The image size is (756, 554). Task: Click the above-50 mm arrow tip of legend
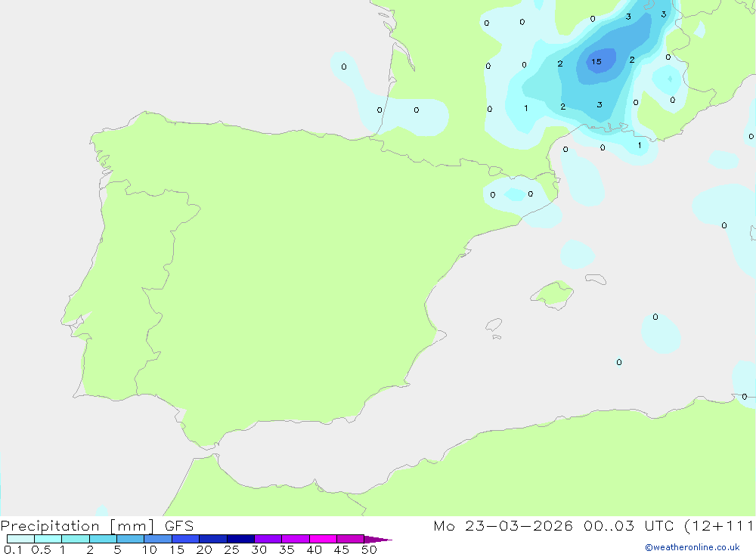378,539
